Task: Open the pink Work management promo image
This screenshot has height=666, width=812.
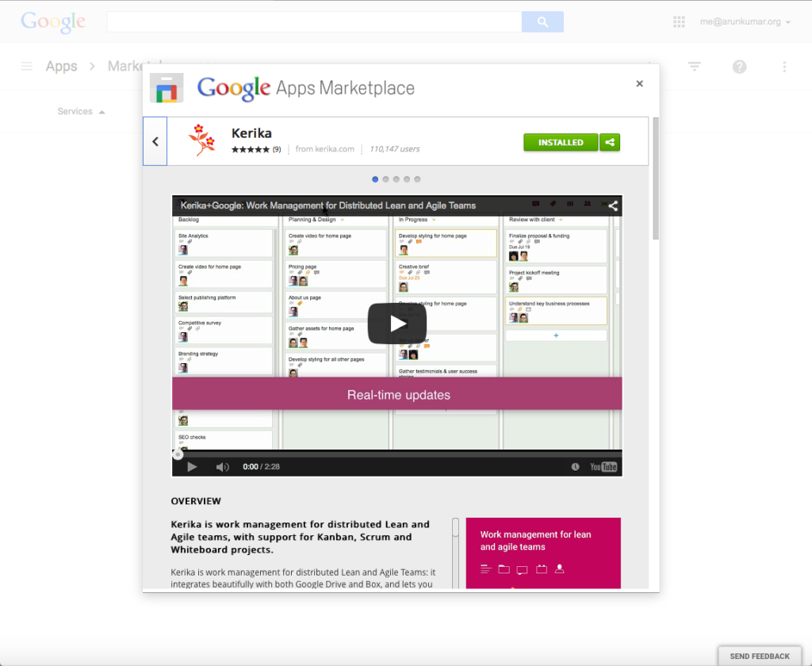Action: click(x=543, y=553)
